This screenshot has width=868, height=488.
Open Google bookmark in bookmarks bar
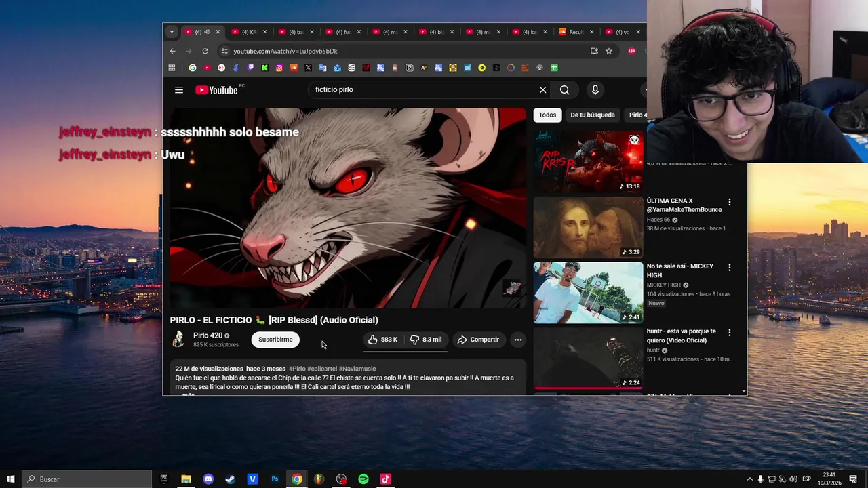point(193,68)
